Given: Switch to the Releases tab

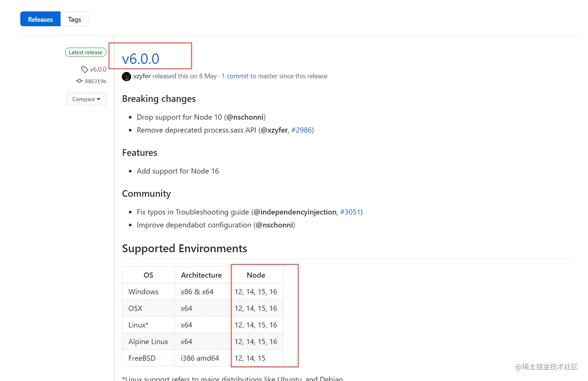Looking at the screenshot, I should (40, 19).
